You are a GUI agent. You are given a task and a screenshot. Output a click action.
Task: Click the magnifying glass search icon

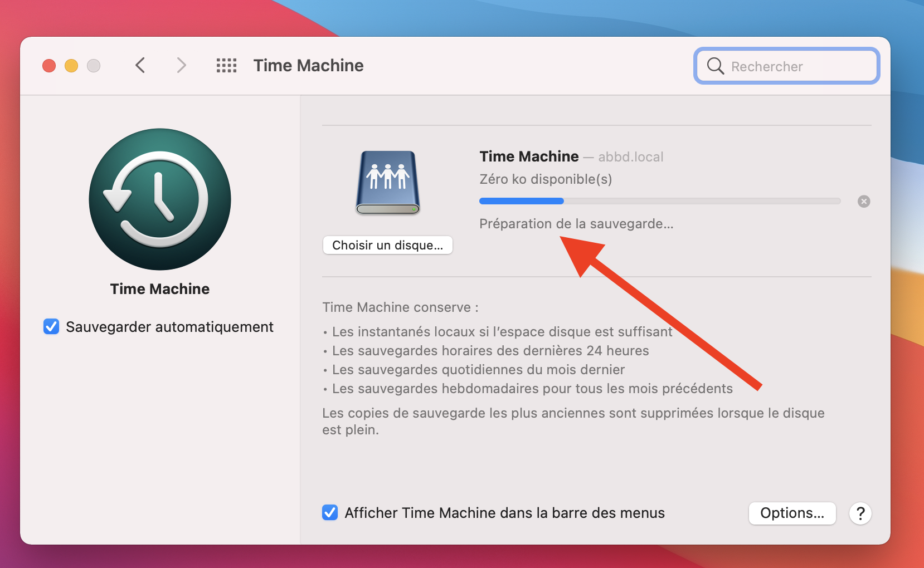715,66
